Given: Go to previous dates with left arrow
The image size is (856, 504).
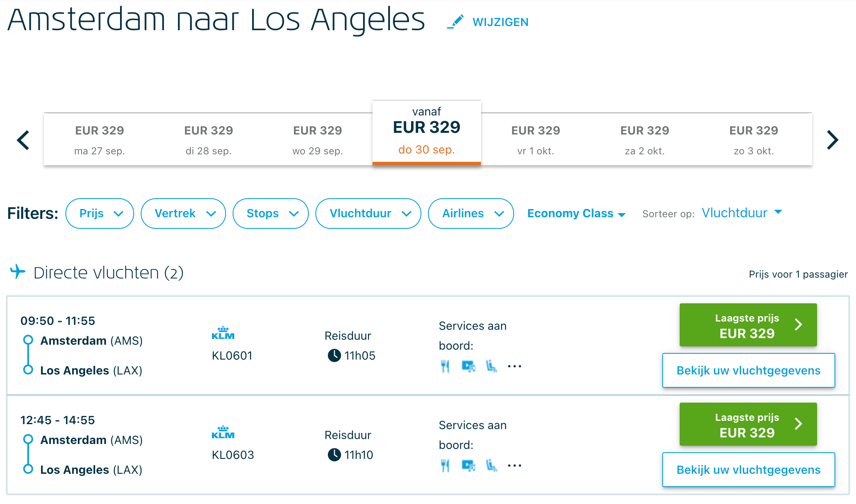Looking at the screenshot, I should 23,140.
